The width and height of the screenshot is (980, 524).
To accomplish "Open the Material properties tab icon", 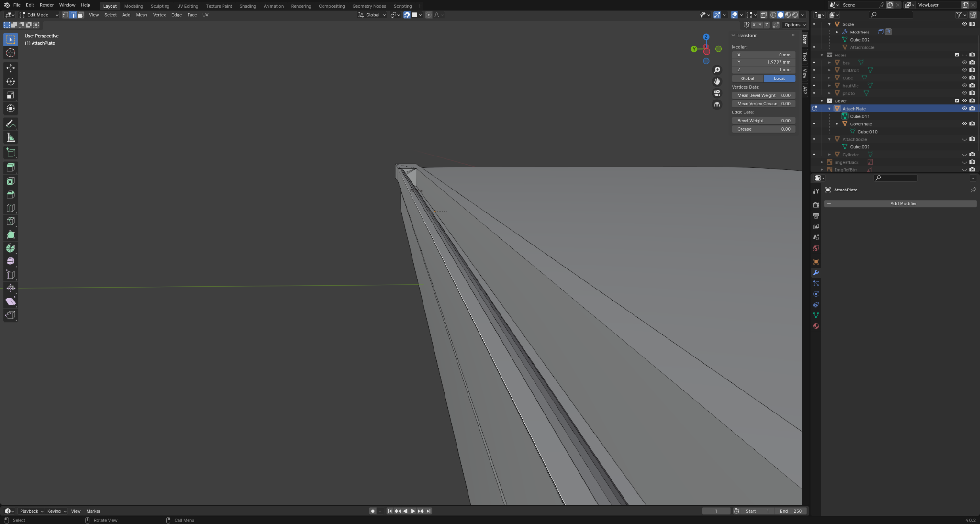I will point(816,326).
